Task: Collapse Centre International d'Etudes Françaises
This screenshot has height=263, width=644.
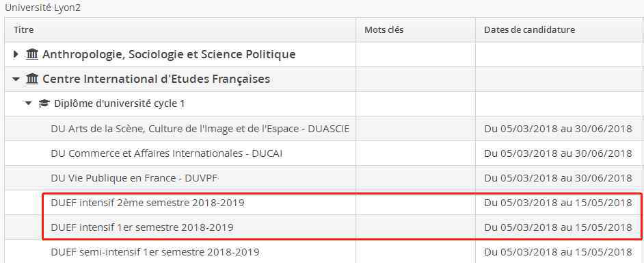Action: click(x=16, y=79)
